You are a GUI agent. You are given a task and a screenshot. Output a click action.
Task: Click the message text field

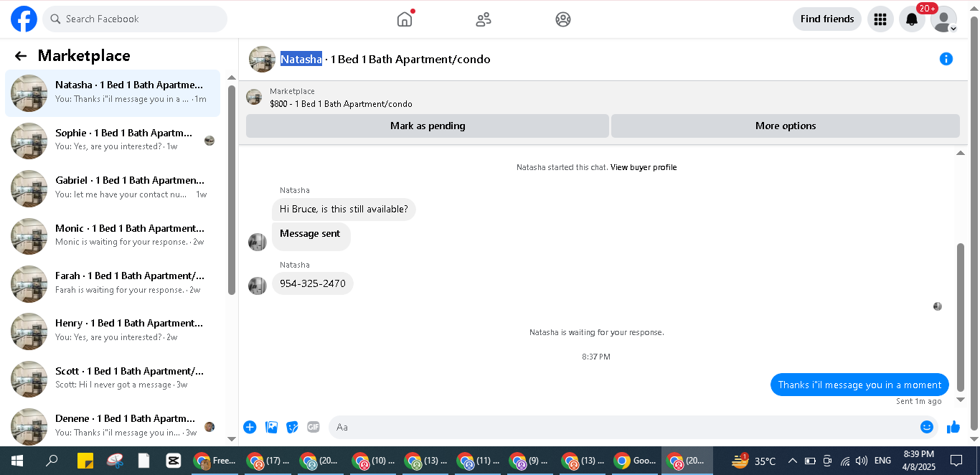pyautogui.click(x=624, y=427)
